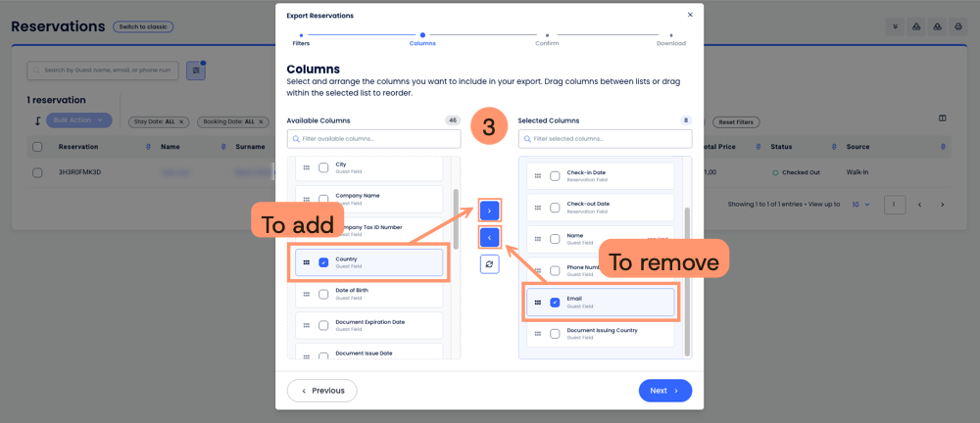Close the Export Reservations dialog
The width and height of the screenshot is (980, 423).
click(x=690, y=15)
